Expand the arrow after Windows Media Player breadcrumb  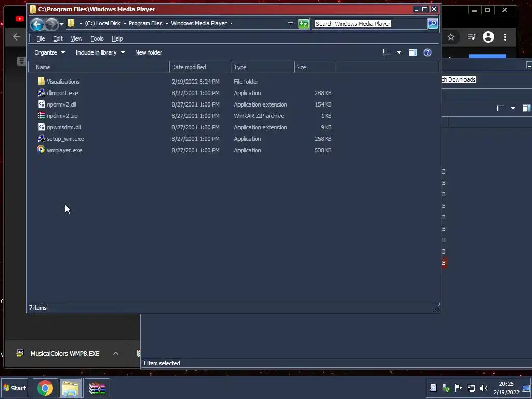(231, 23)
